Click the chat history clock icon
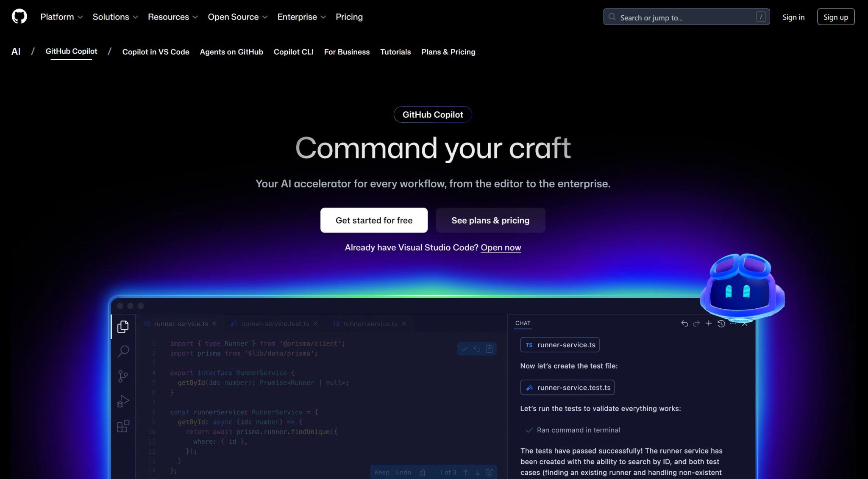Image resolution: width=868 pixels, height=479 pixels. pyautogui.click(x=721, y=324)
